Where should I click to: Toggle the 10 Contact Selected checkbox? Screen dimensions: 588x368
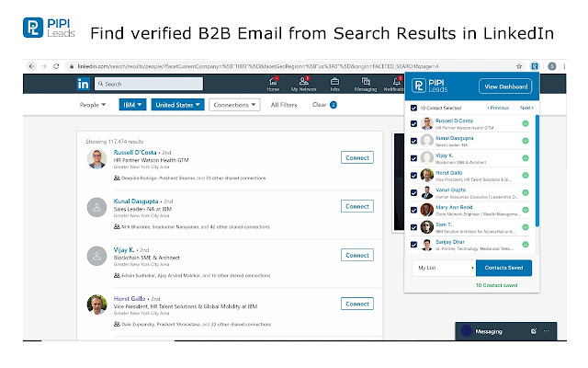point(413,108)
